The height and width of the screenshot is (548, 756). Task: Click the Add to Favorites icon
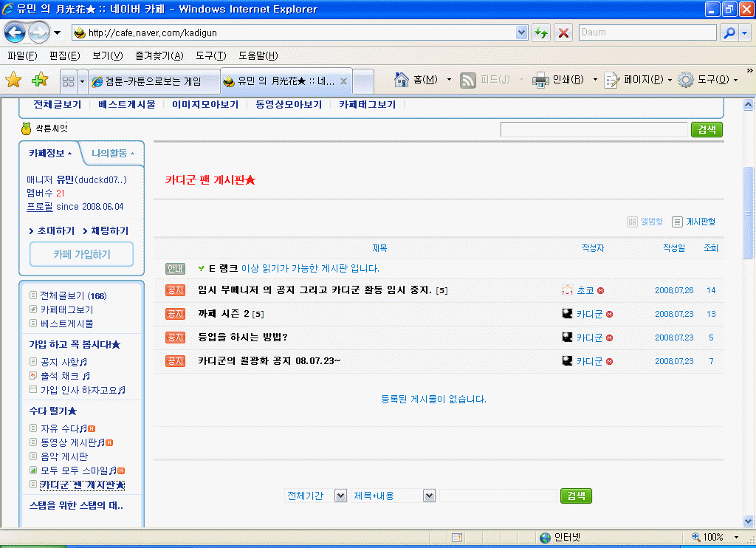click(40, 80)
